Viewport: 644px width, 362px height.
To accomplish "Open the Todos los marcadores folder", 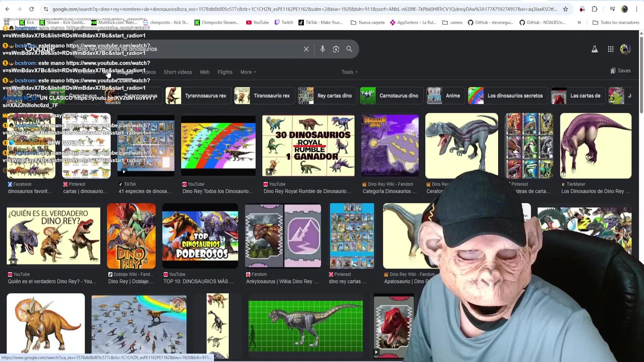I will 616,23.
